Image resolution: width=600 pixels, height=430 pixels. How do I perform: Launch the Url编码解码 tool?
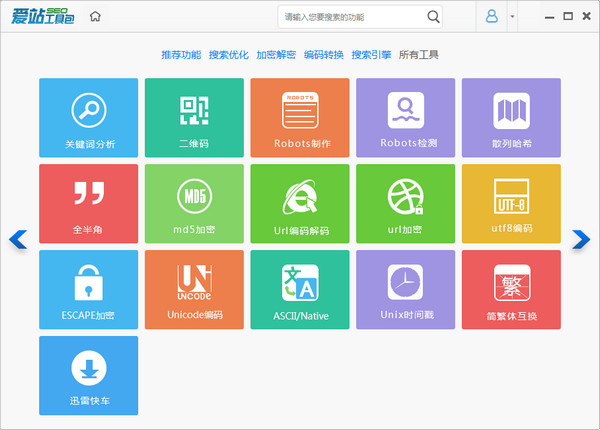point(300,203)
